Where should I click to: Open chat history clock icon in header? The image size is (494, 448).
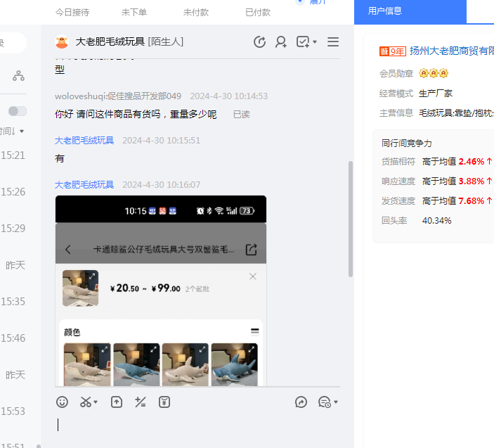pos(259,42)
